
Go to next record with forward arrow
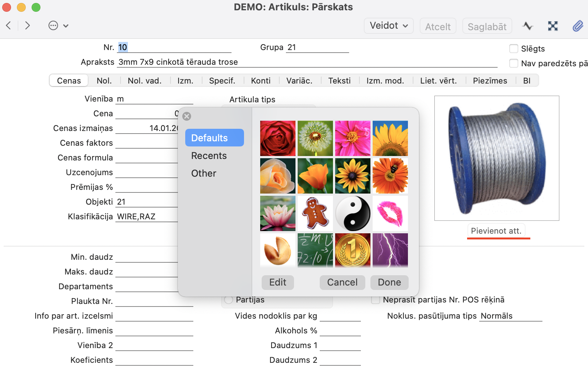coord(28,25)
